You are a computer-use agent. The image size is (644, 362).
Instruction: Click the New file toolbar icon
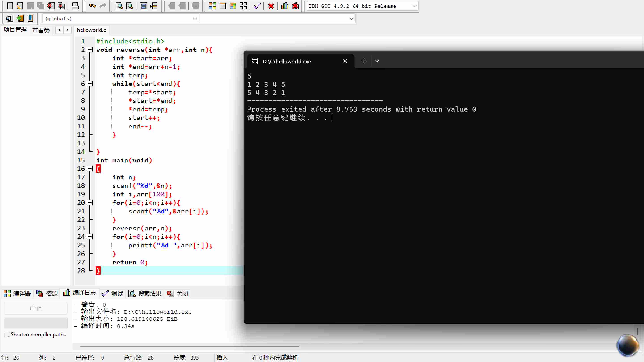9,6
